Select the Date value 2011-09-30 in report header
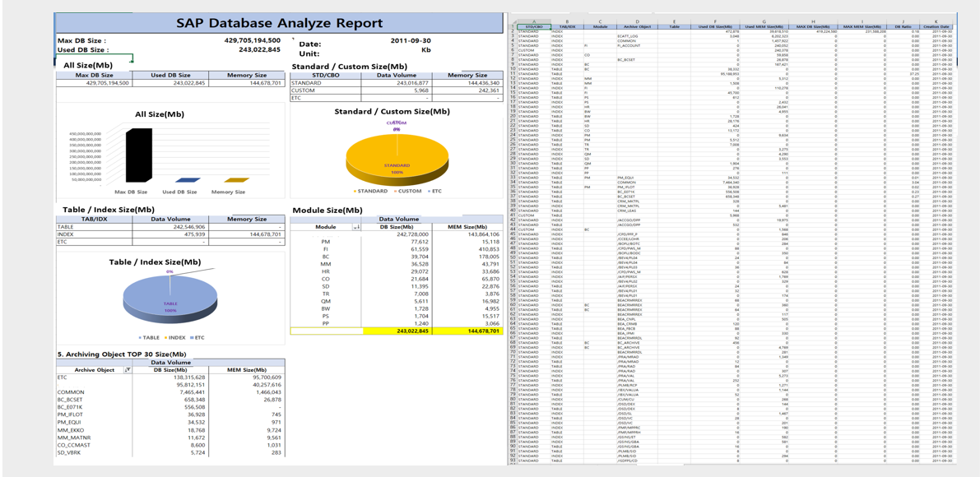The image size is (980, 477). [x=410, y=40]
